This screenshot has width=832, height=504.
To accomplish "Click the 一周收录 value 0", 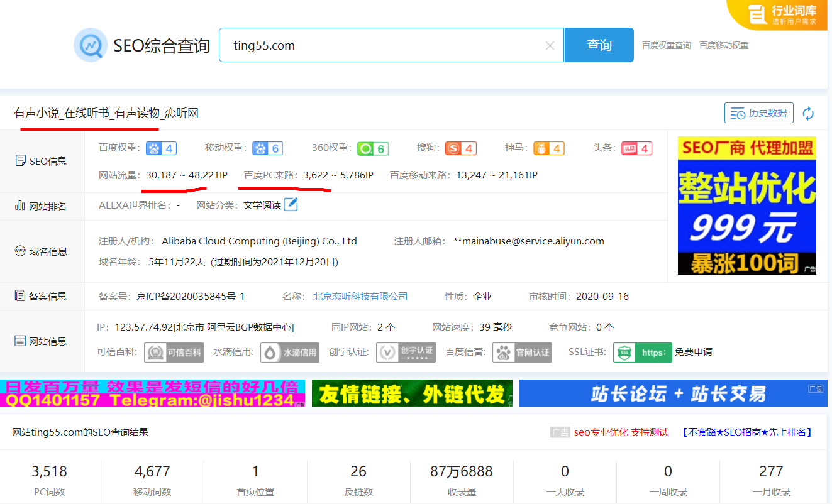I will (x=668, y=471).
